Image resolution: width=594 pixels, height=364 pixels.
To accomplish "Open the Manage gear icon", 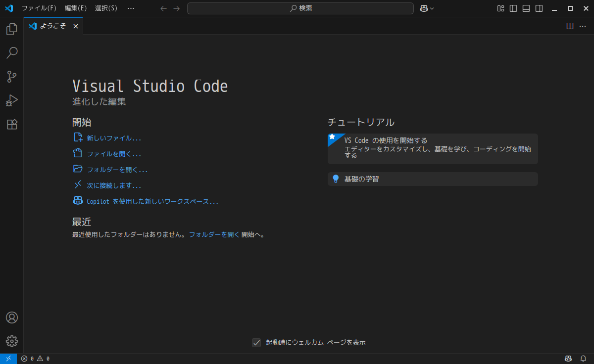I will pos(12,341).
